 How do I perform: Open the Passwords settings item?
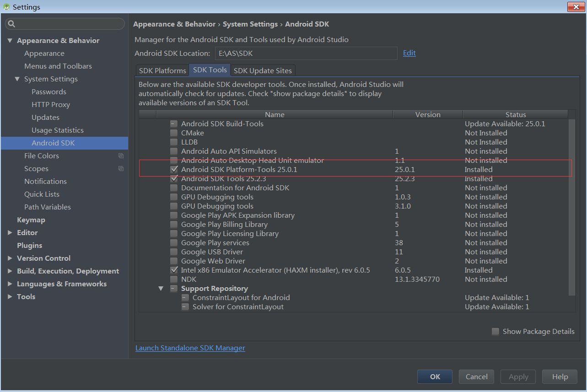click(49, 92)
